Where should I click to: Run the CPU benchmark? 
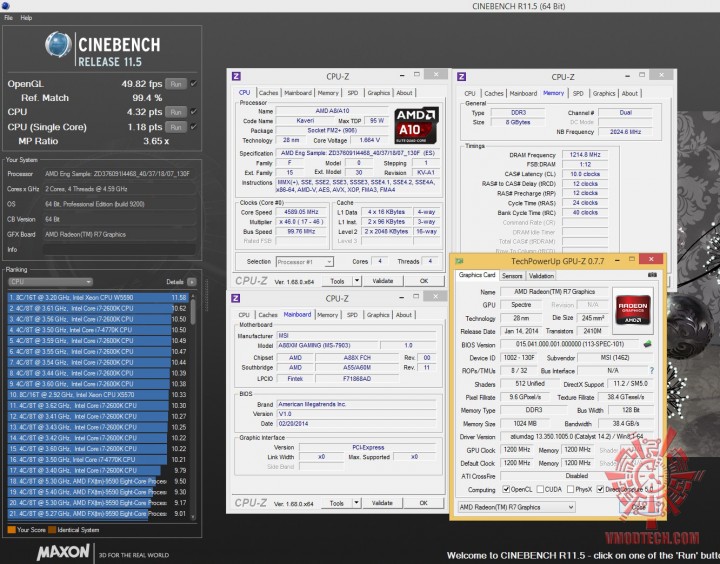click(x=176, y=112)
